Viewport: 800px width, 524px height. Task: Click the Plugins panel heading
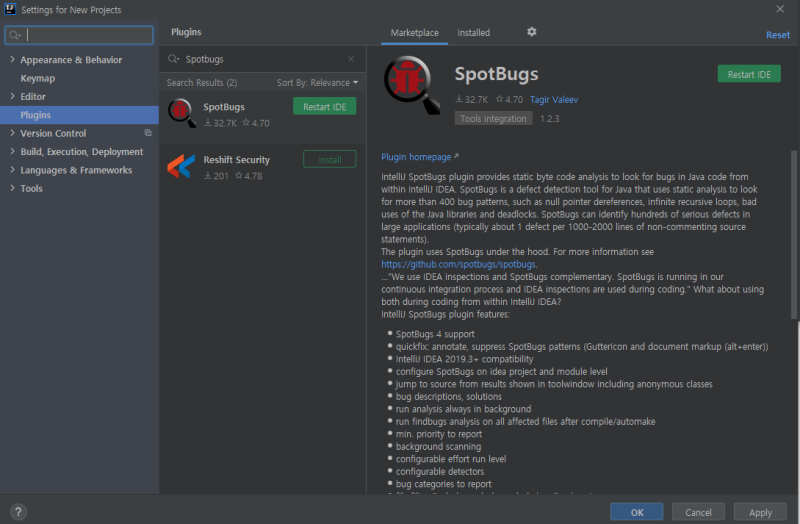[x=186, y=32]
